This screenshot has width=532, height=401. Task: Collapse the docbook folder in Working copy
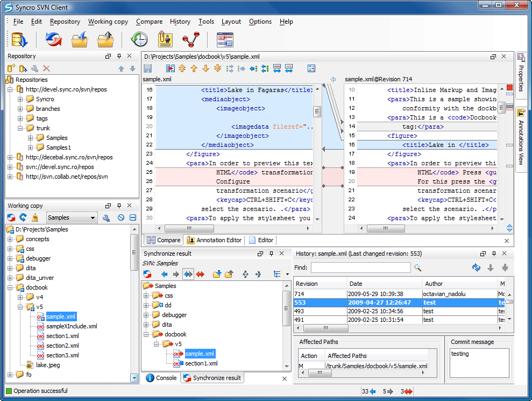tap(10, 287)
